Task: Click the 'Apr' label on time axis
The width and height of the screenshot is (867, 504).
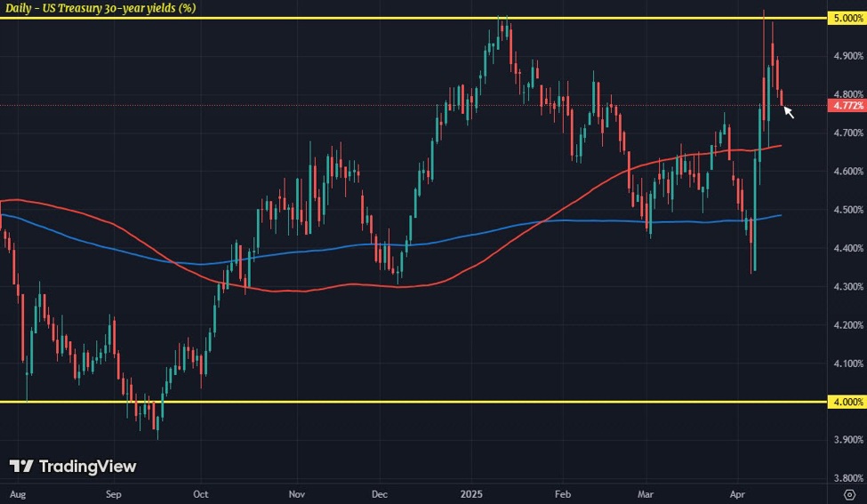Action: pos(737,492)
